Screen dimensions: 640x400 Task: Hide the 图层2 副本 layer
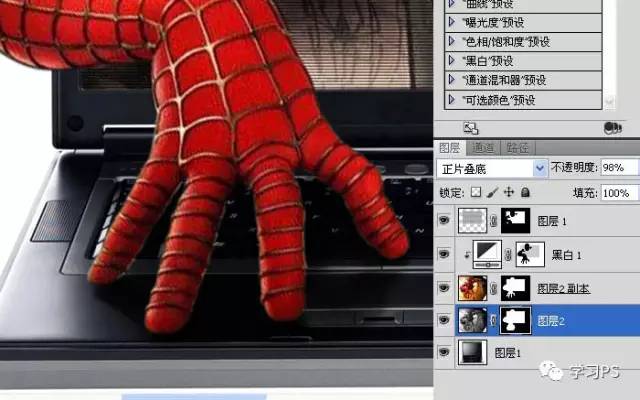(445, 287)
